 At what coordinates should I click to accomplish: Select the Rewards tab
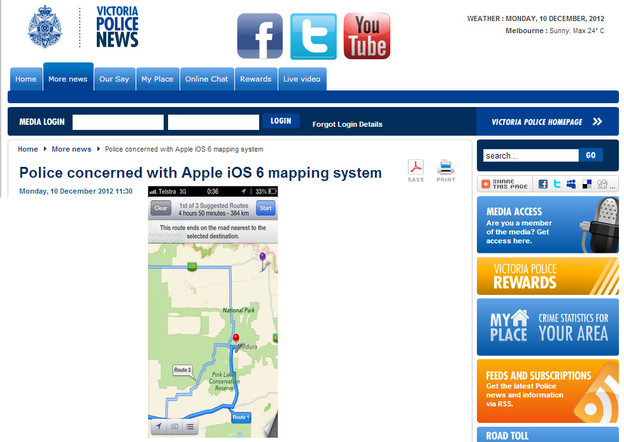point(255,79)
